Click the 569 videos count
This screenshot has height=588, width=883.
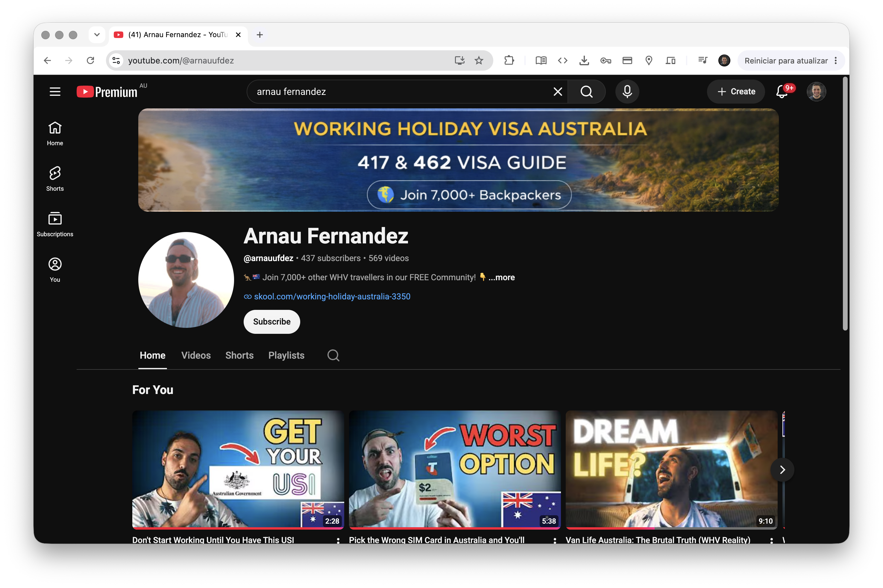pos(389,258)
